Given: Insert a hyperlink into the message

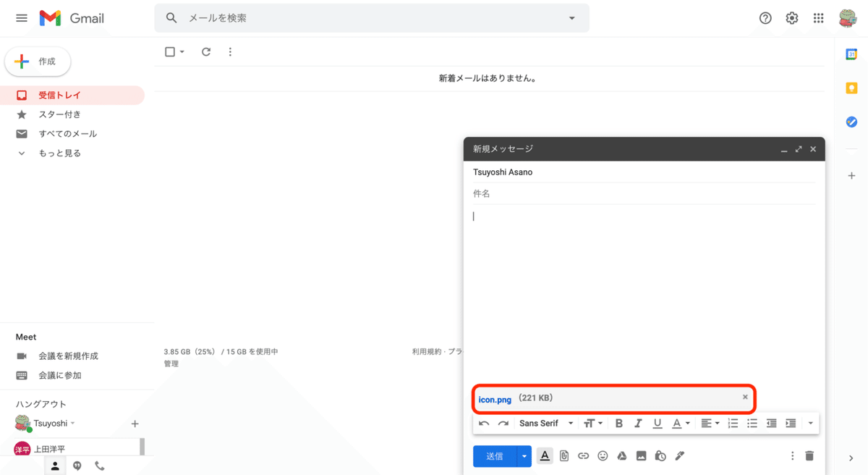Looking at the screenshot, I should pos(583,455).
